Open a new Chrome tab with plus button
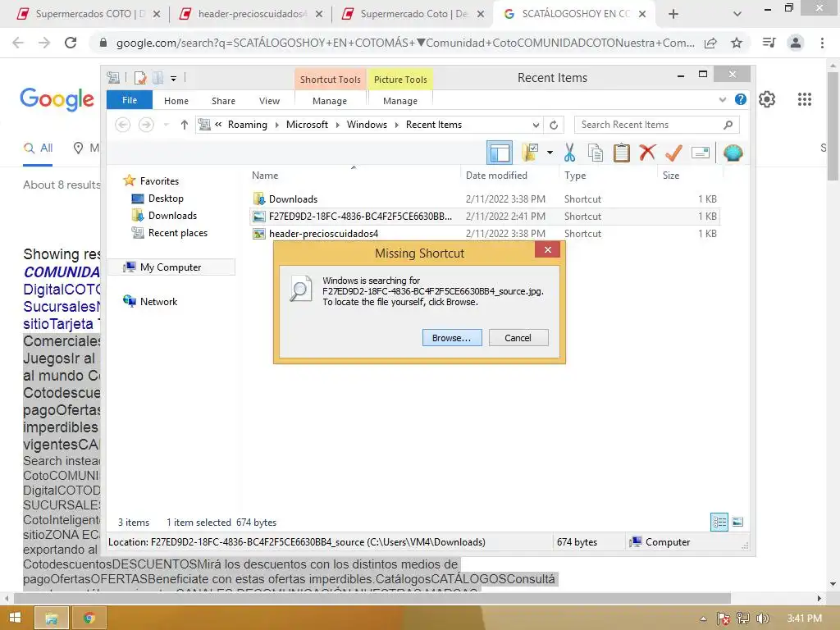The height and width of the screenshot is (630, 840). click(x=673, y=14)
